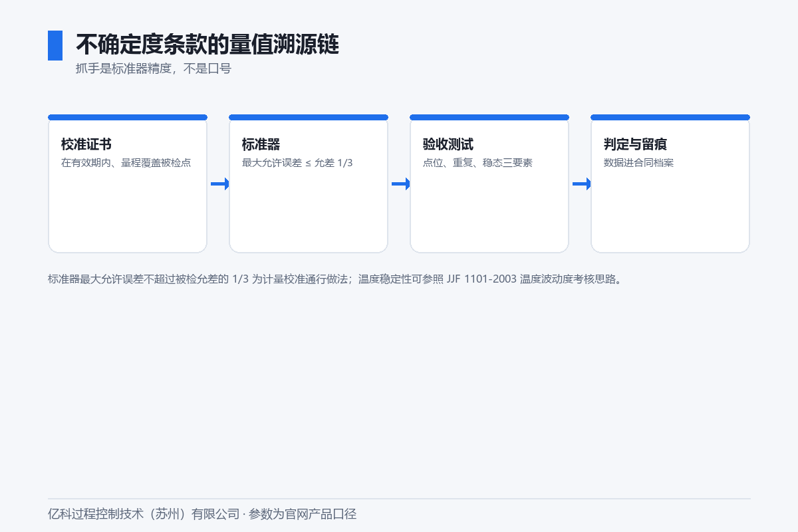This screenshot has width=798, height=532.
Task: Select the footnote mentioning JJF 1101-2003
Action: [x=336, y=279]
